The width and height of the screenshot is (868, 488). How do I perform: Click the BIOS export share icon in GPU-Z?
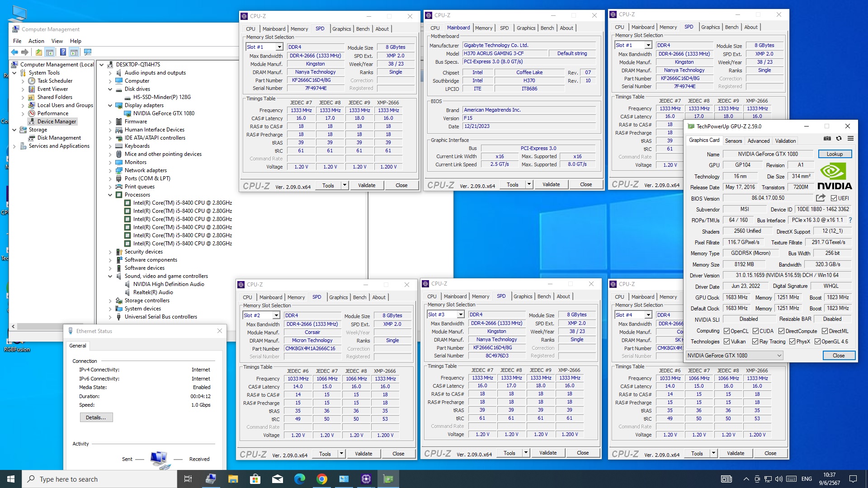(821, 198)
